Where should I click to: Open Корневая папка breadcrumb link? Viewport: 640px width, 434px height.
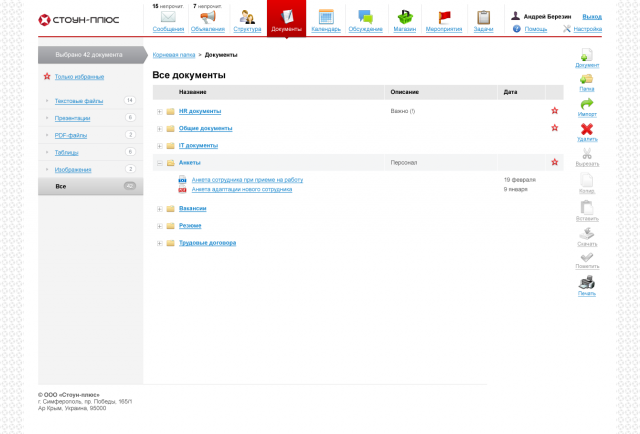[174, 55]
